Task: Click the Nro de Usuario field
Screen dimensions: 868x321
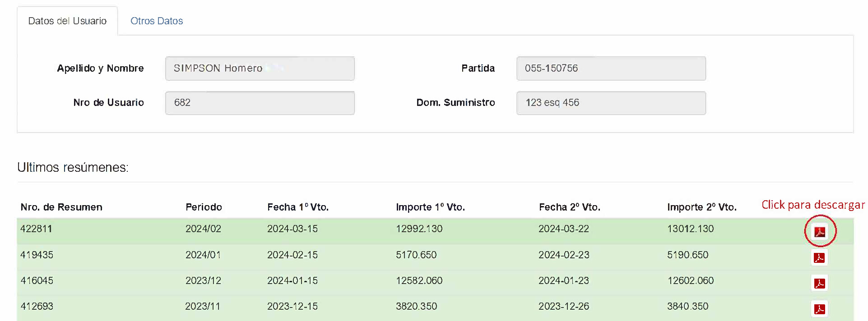Action: click(x=260, y=103)
